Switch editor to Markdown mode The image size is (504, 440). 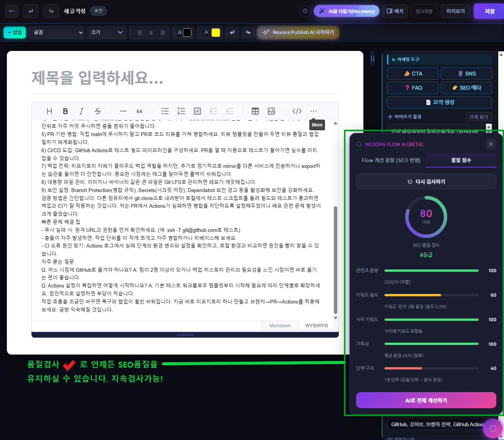click(x=280, y=325)
